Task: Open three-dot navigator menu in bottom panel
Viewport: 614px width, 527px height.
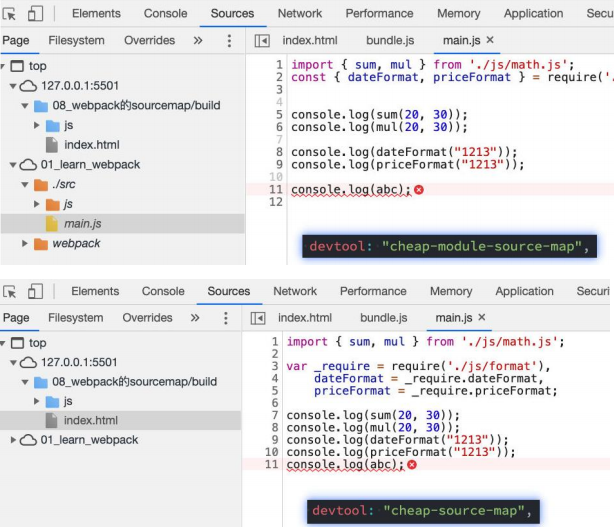Action: click(226, 318)
